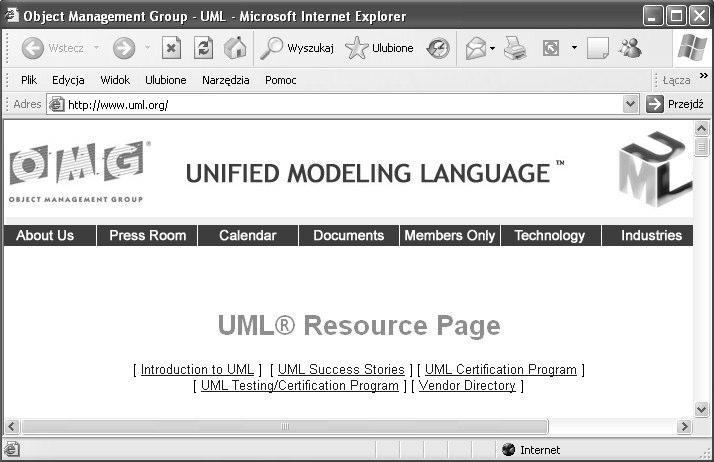
Task: Open the Narzędzia menu
Action: 226,80
